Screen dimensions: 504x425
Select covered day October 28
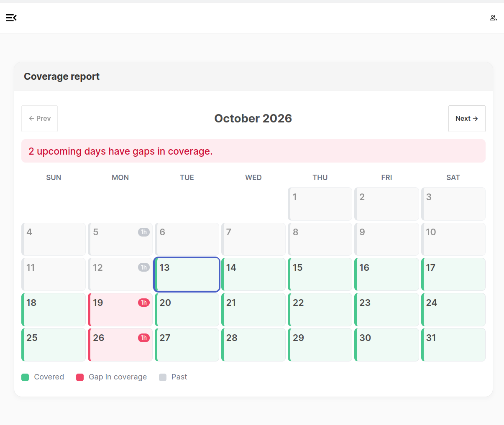coord(253,345)
